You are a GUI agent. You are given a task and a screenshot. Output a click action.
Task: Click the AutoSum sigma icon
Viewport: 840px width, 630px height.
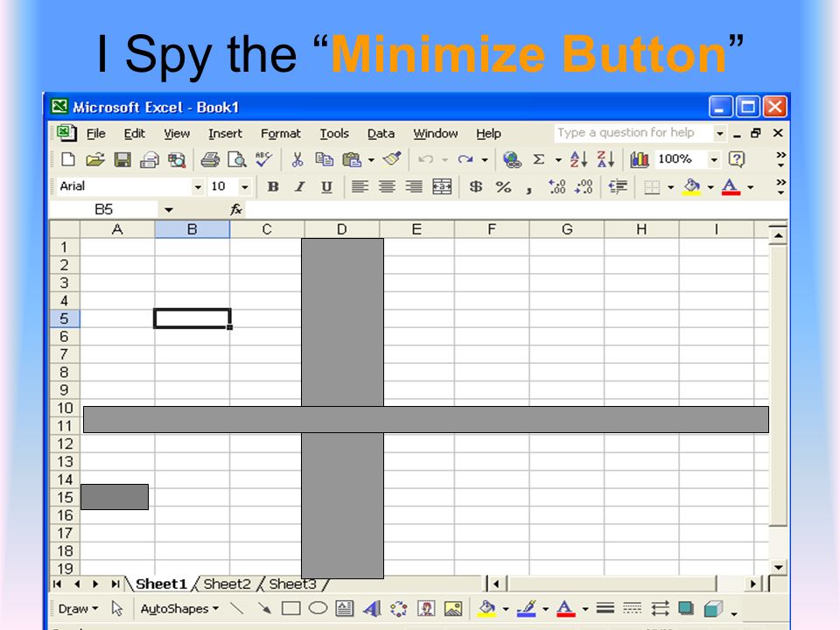tap(539, 159)
